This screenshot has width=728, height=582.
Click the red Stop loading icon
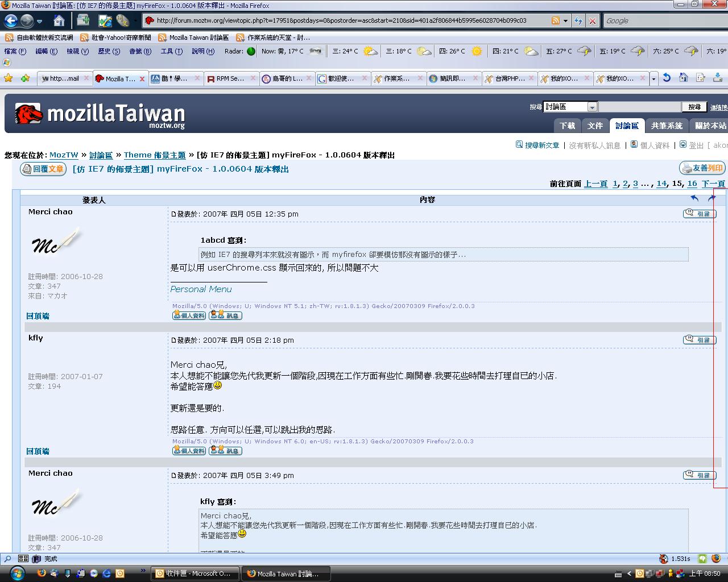click(x=592, y=21)
